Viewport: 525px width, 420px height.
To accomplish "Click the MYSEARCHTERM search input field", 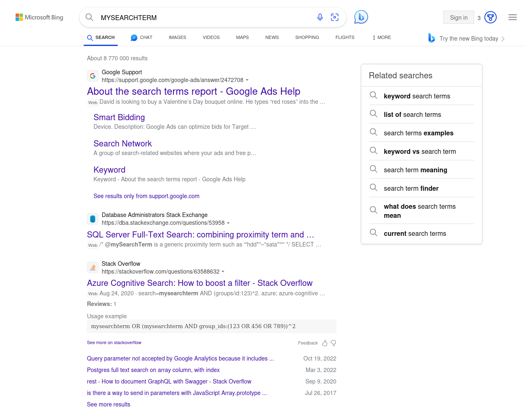I will click(205, 18).
